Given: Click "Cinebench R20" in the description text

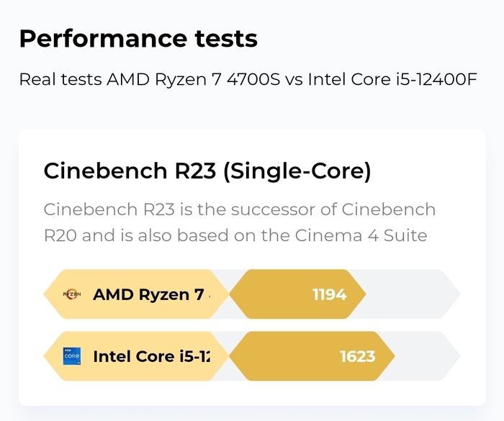Looking at the screenshot, I should [x=389, y=209].
